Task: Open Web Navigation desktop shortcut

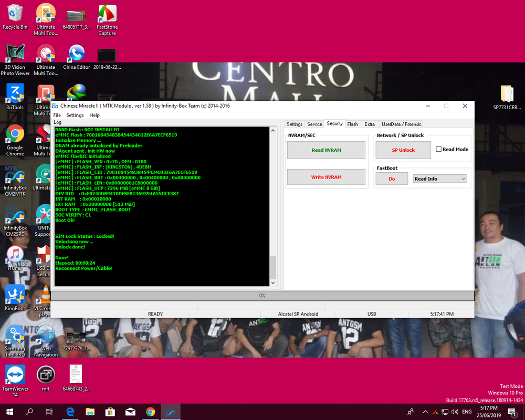Action: point(46,341)
